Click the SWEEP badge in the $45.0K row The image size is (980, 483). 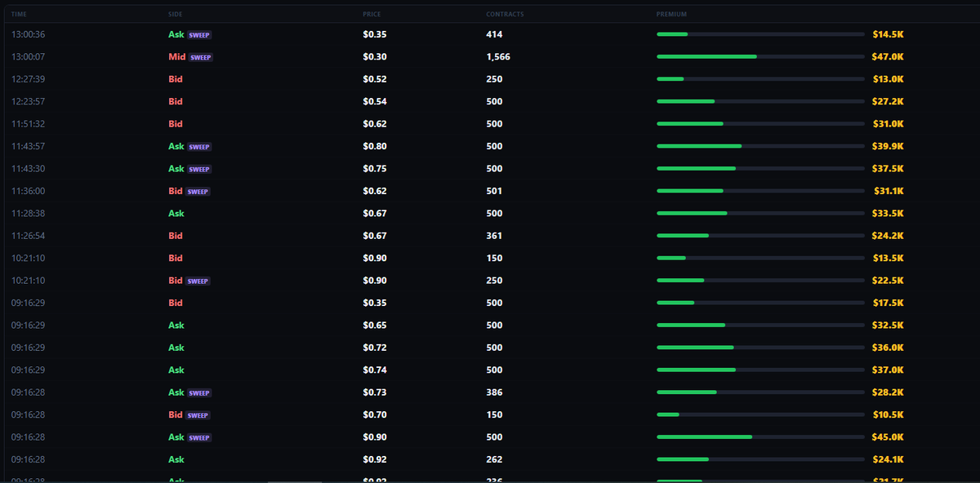pyautogui.click(x=200, y=437)
